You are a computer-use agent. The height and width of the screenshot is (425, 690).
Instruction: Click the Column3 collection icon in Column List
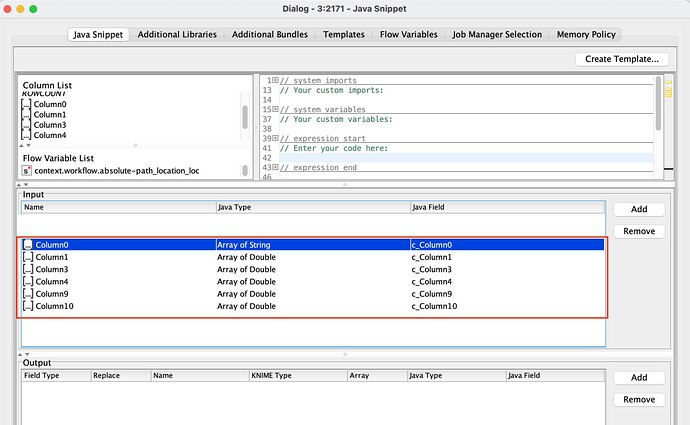(26, 125)
